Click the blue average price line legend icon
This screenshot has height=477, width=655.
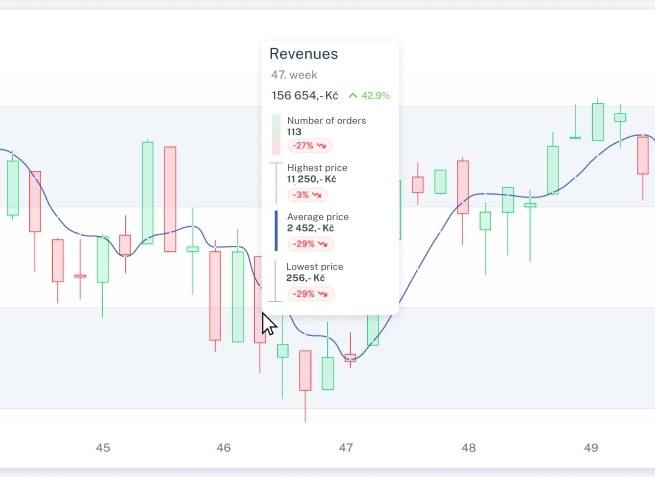click(276, 231)
